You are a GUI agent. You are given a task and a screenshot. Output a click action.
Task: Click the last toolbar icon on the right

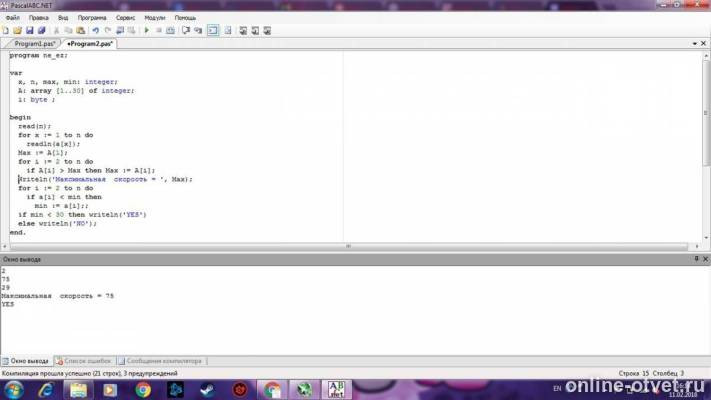pyautogui.click(x=267, y=30)
